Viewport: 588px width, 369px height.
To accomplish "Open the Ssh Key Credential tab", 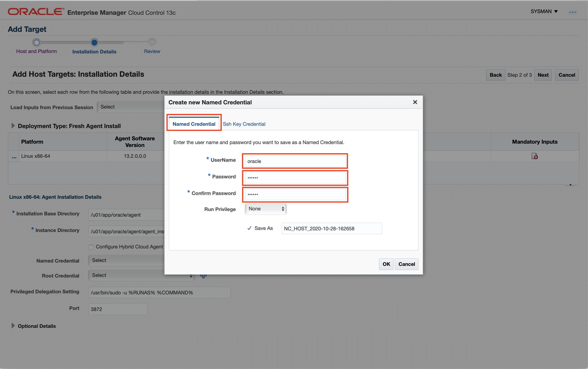I will tap(244, 124).
